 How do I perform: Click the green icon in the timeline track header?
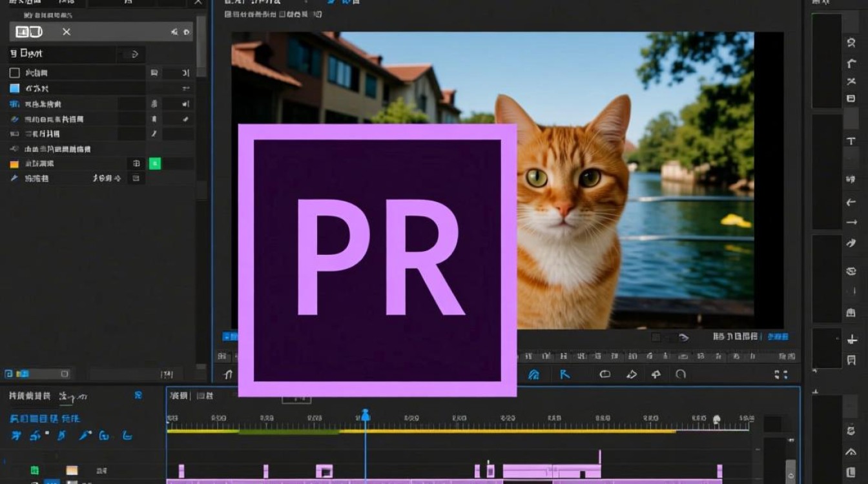pos(34,470)
